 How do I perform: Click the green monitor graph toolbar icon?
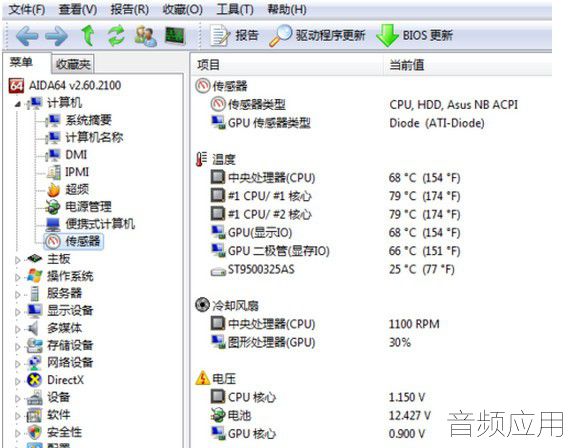(x=175, y=36)
